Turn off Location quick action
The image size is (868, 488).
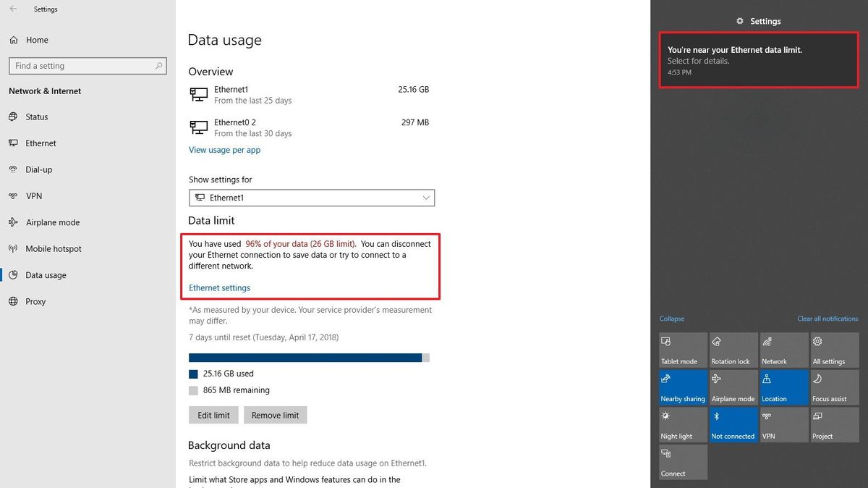point(783,387)
